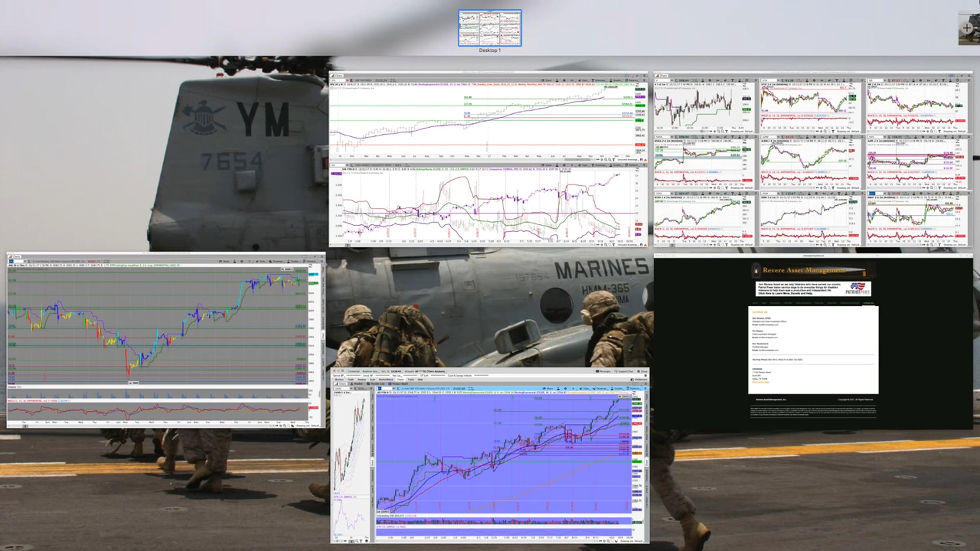Click the text tool icon under left mini-chart
Screen dimensions: 980x551
coord(361,541)
